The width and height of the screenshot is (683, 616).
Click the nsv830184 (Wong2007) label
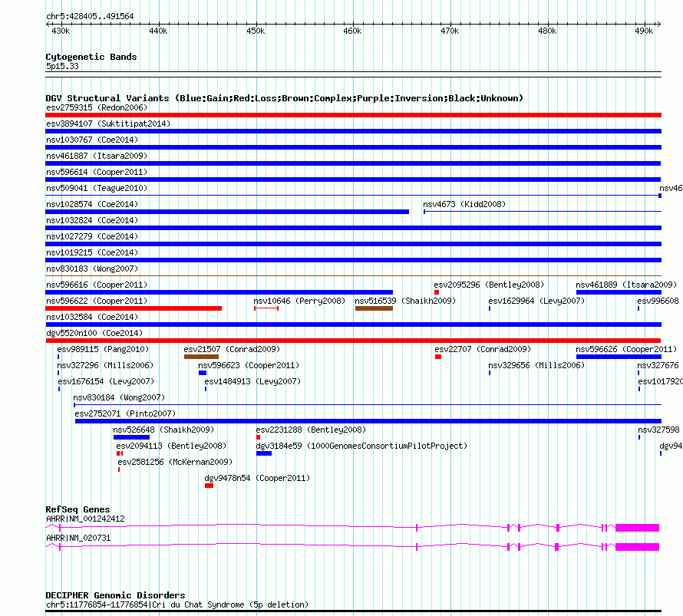(119, 397)
